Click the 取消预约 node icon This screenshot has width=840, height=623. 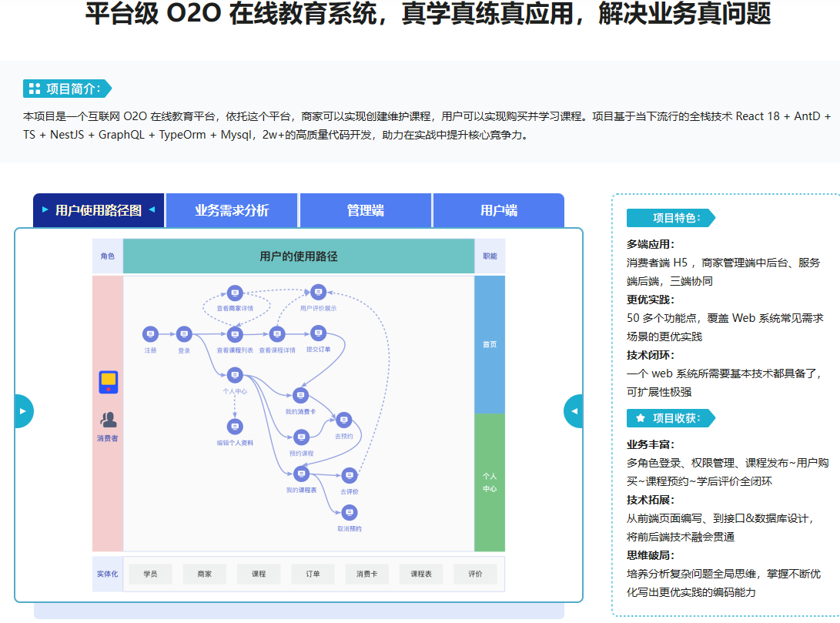tap(350, 513)
